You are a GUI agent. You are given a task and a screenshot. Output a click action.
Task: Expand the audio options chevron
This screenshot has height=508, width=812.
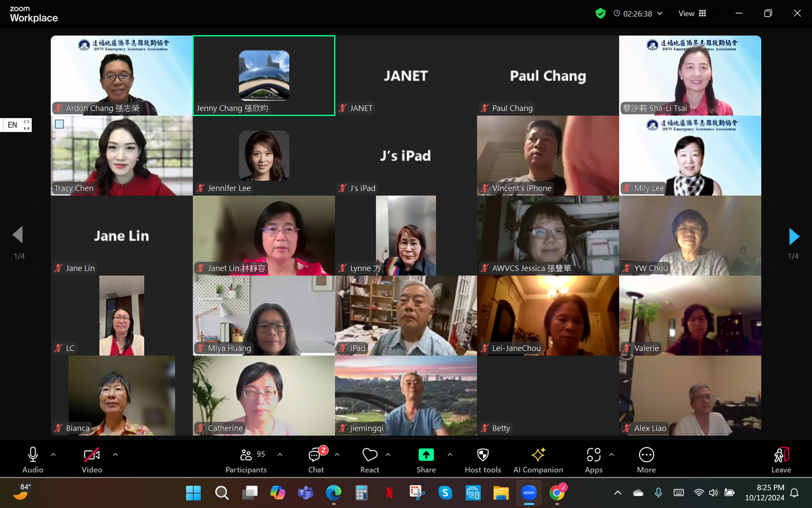pos(53,455)
